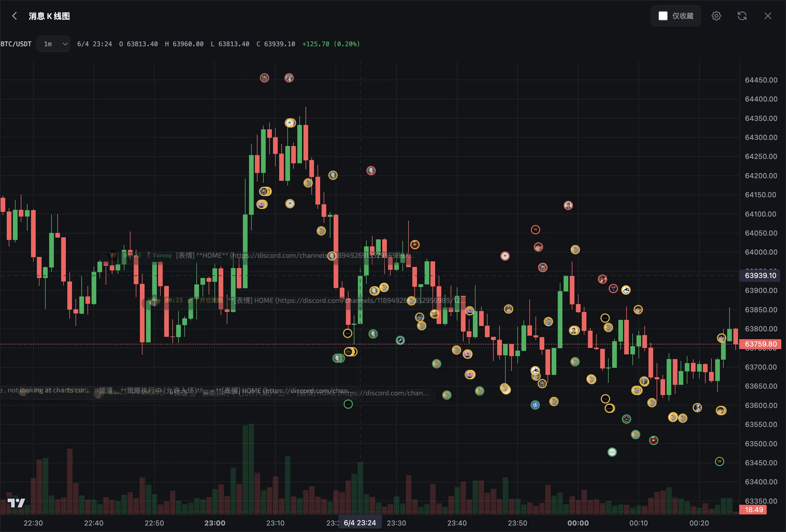Screen dimensions: 786x532
Task: Open the red-ringed W message marker
Action: tap(536, 230)
